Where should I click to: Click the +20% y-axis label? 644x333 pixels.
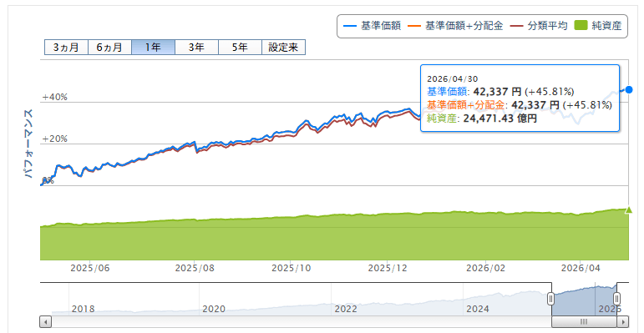(55, 139)
